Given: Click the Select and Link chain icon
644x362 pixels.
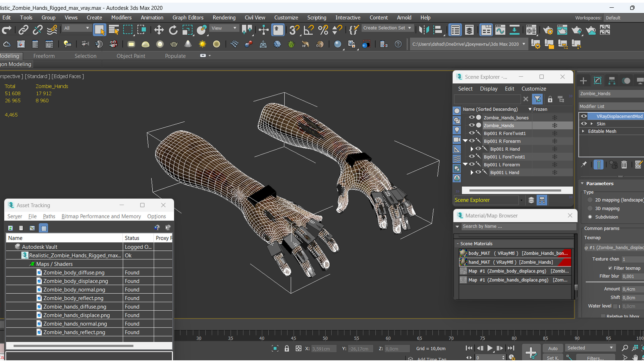Looking at the screenshot, I should (23, 30).
